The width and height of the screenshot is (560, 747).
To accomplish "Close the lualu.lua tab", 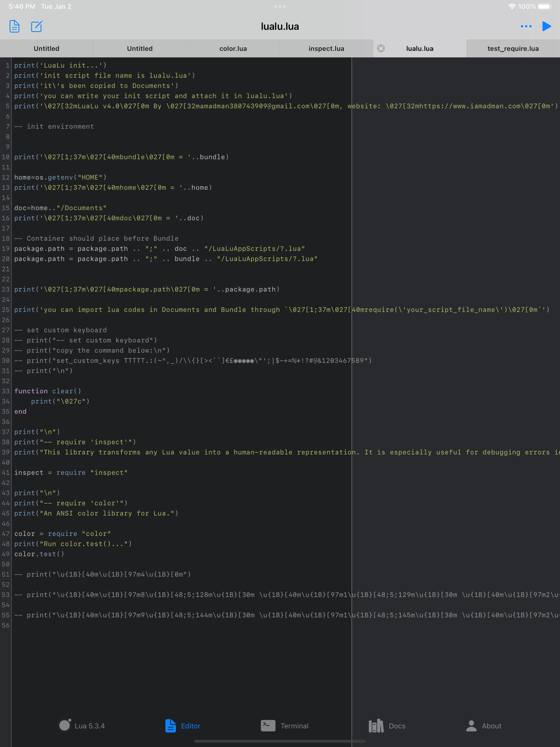I will pyautogui.click(x=381, y=48).
